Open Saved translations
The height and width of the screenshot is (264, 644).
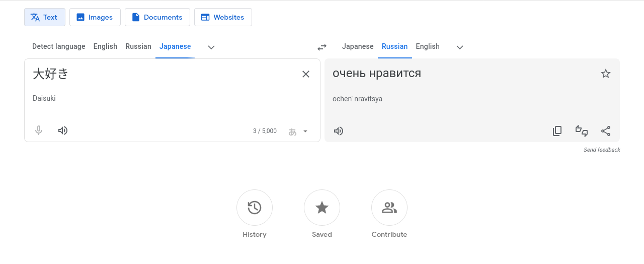pos(322,208)
